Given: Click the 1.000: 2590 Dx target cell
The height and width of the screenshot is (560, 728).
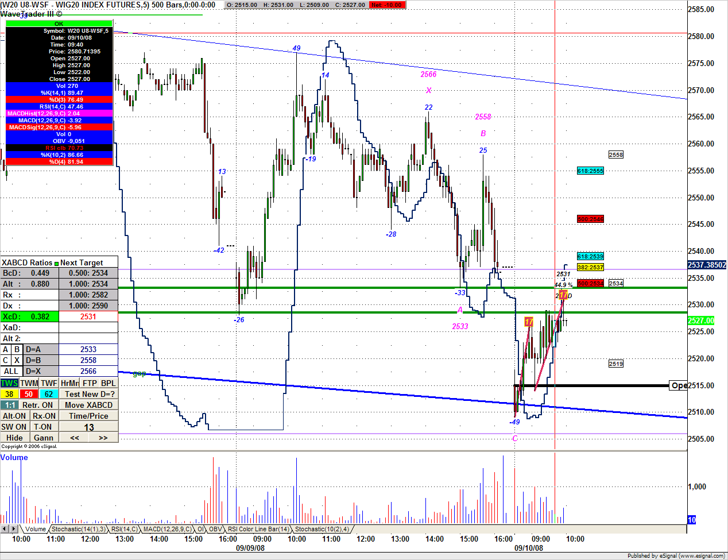Looking at the screenshot, I should 88,306.
